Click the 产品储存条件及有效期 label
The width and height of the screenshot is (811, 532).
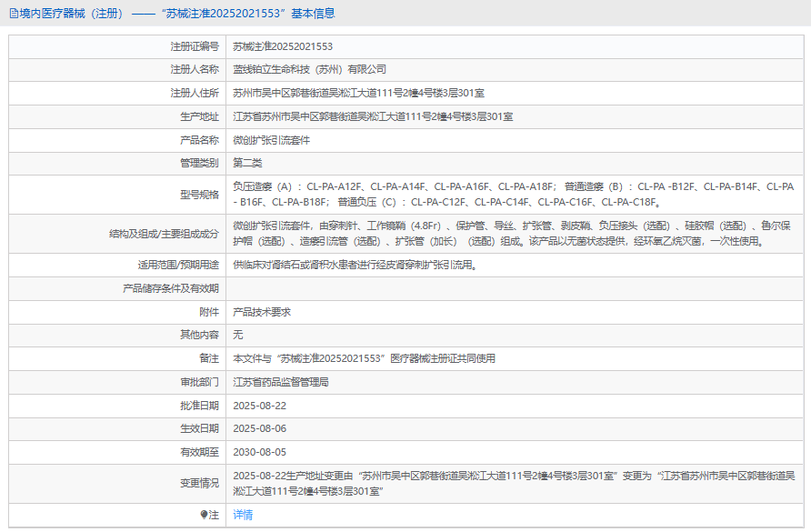pos(171,289)
